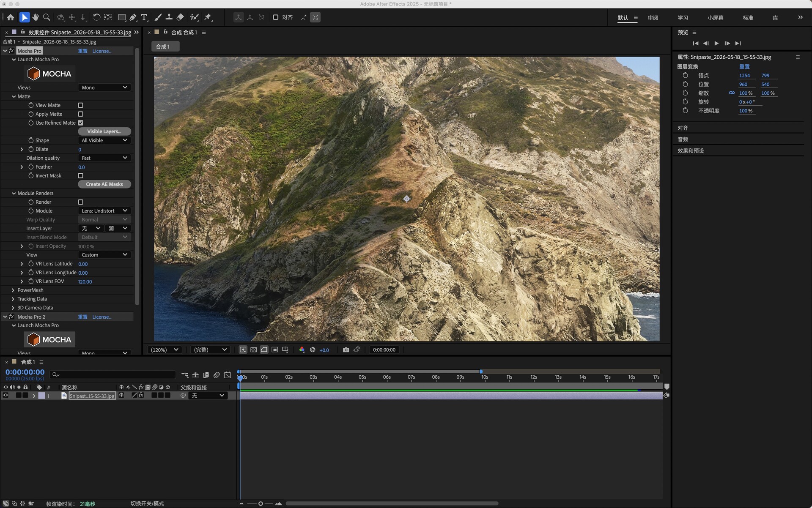The width and height of the screenshot is (812, 508).
Task: Open the 120% magnification dropdown
Action: point(164,350)
